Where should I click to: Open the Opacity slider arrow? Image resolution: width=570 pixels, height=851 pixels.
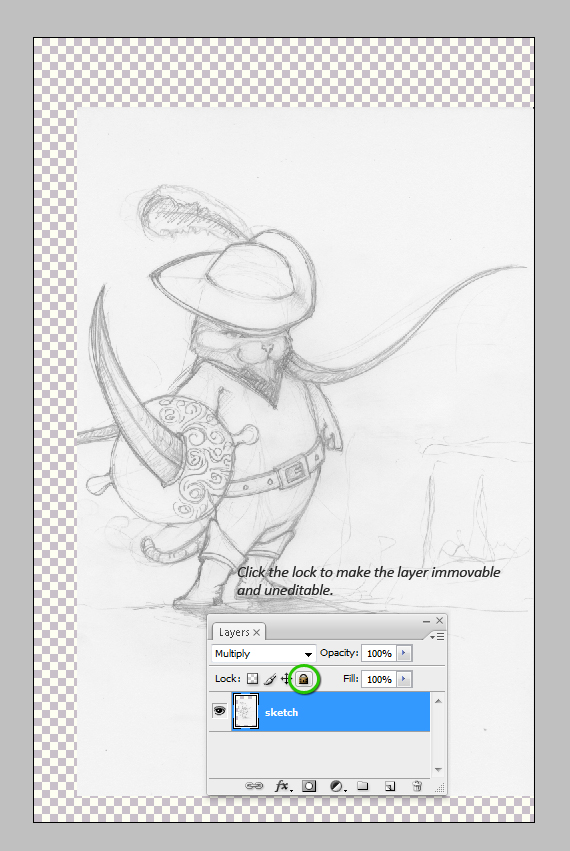click(x=404, y=653)
